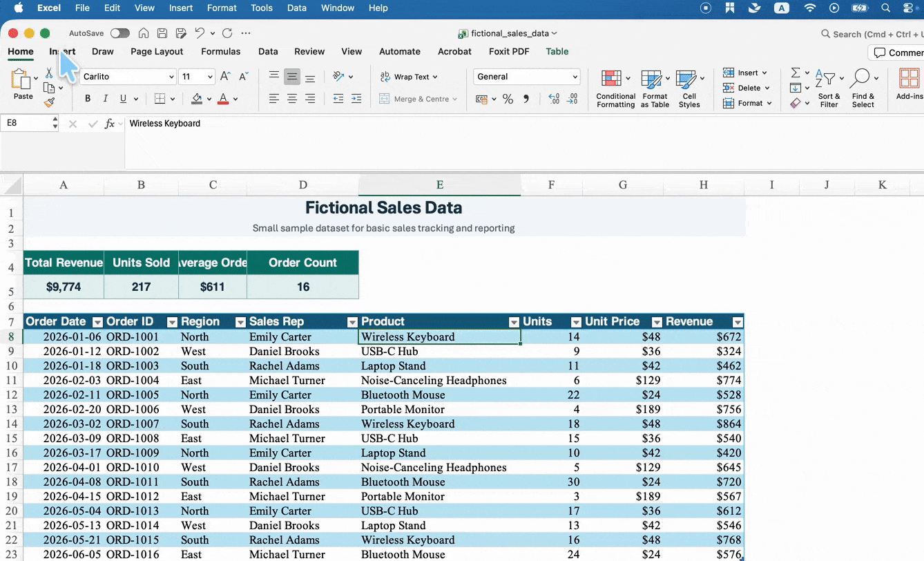Right-align cell text
This screenshot has height=561, width=924.
(x=310, y=99)
